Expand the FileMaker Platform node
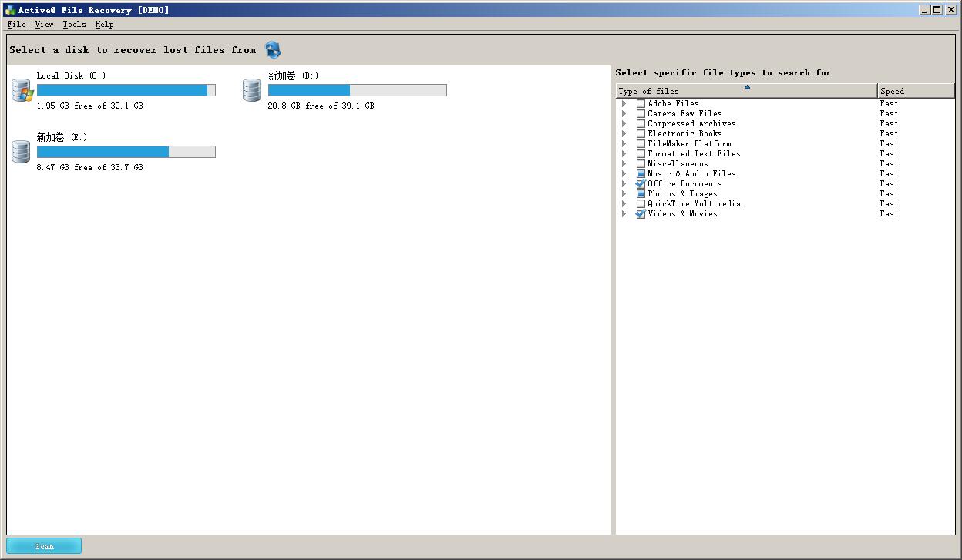This screenshot has height=560, width=962. [624, 144]
